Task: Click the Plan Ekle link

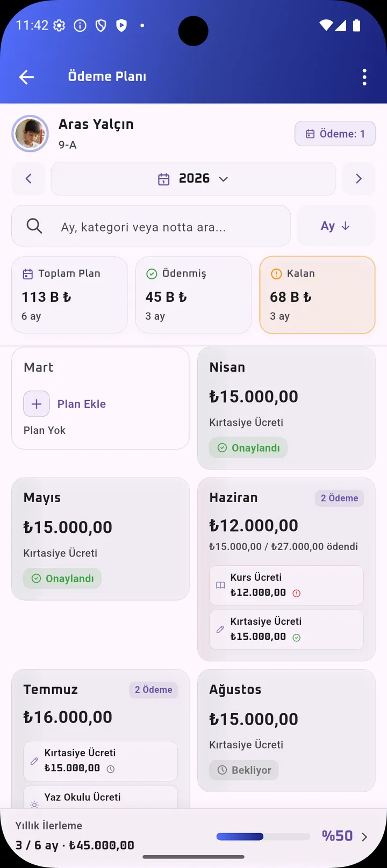Action: click(x=82, y=404)
